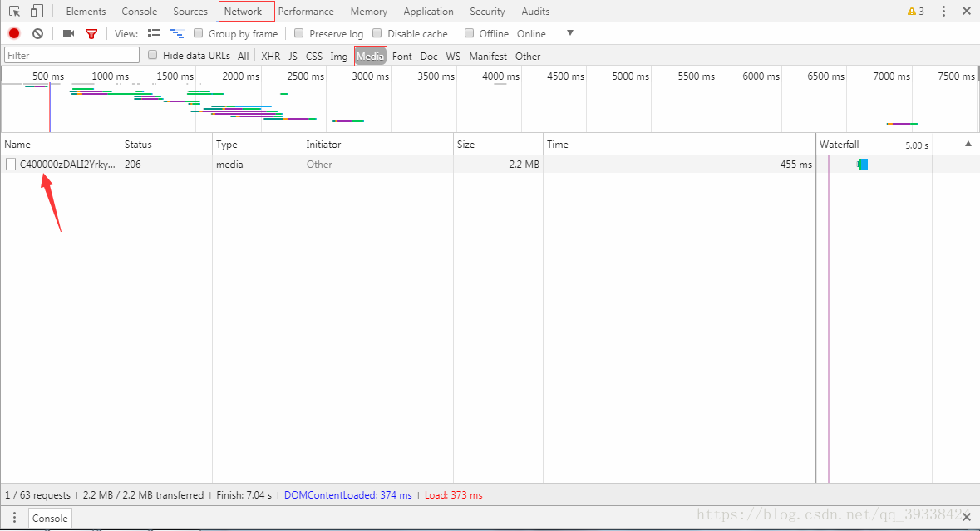Open the Sources tab
This screenshot has width=980, height=531.
point(190,12)
